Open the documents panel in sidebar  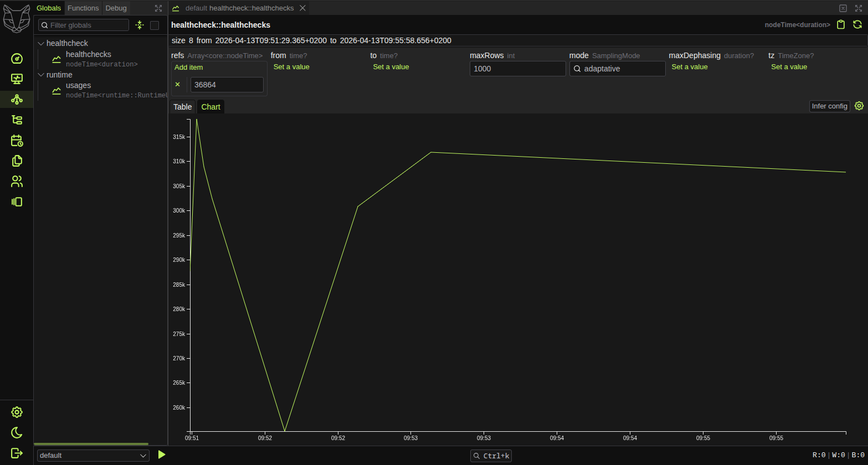click(x=17, y=161)
